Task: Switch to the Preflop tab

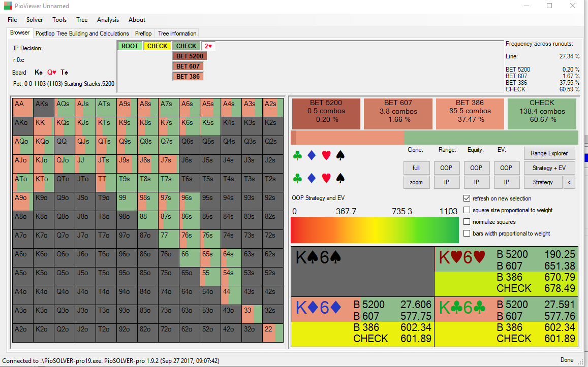Action: click(x=143, y=34)
